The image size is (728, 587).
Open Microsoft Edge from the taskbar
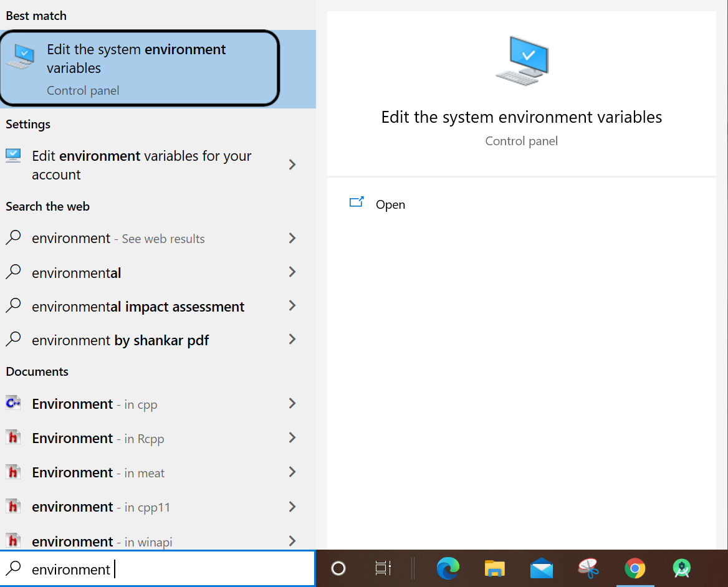(x=448, y=568)
